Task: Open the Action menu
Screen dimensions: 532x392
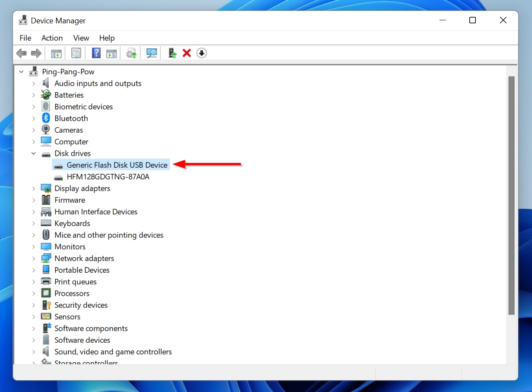Action: (x=52, y=38)
